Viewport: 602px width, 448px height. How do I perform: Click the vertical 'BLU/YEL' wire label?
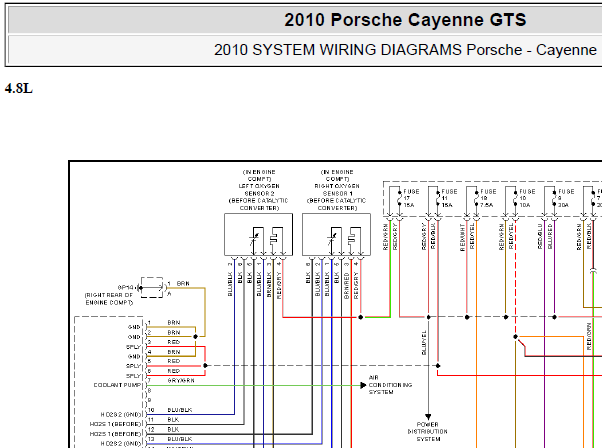tap(424, 342)
